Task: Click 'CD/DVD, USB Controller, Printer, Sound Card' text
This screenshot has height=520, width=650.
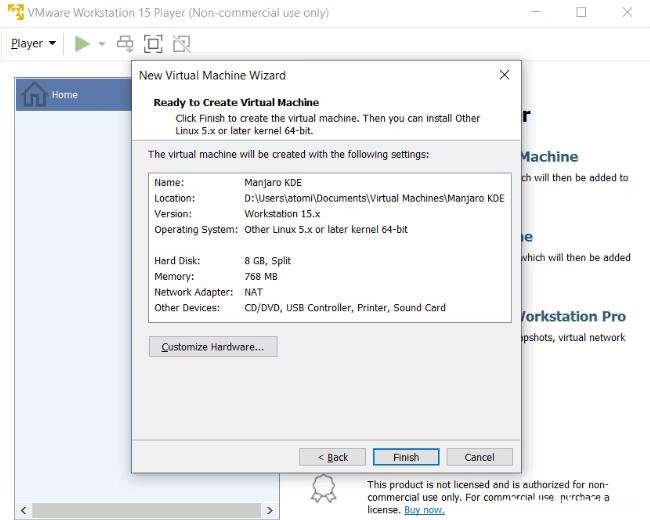Action: pyautogui.click(x=345, y=308)
